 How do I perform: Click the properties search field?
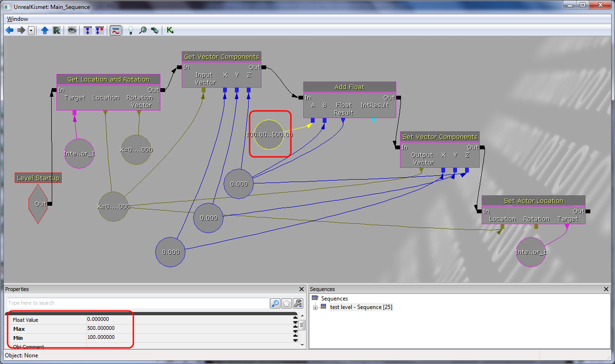coord(138,303)
